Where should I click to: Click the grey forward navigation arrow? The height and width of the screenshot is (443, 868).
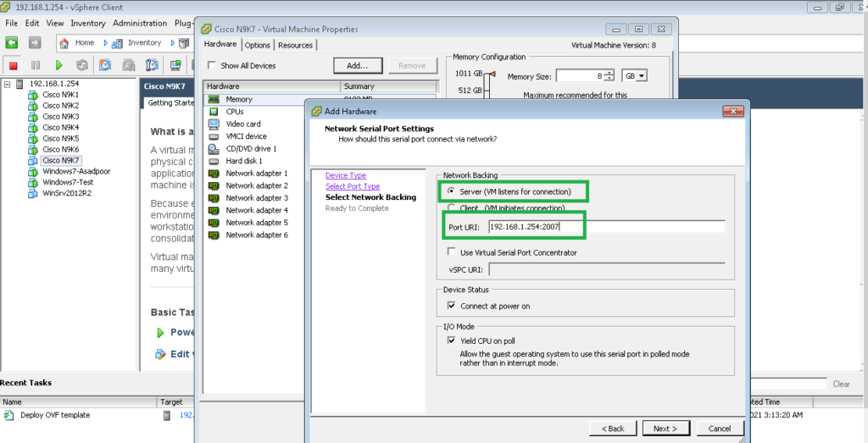pos(35,42)
